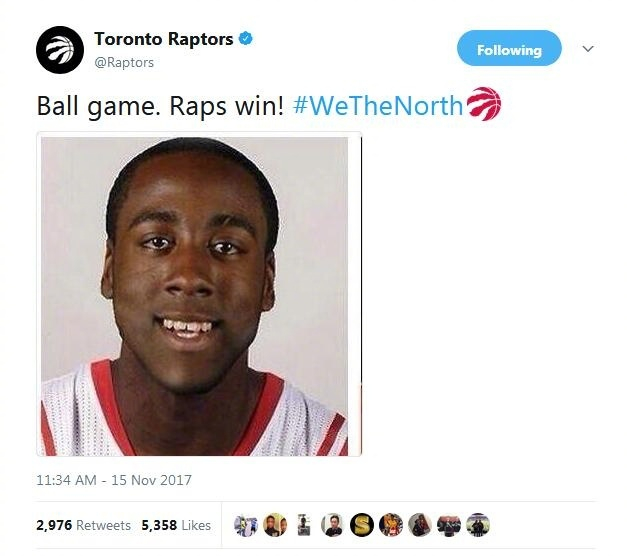The width and height of the screenshot is (627, 556).
Task: Open the eighth liker's avatar
Action: point(449,525)
